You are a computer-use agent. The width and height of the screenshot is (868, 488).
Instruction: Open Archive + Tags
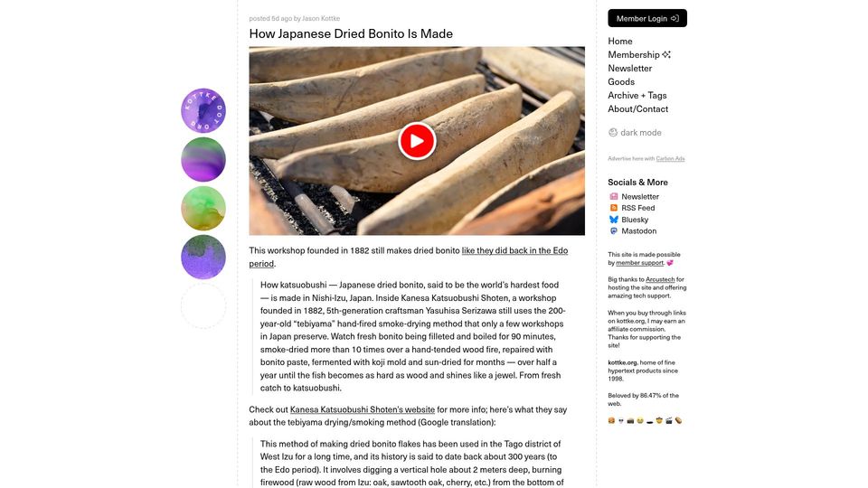click(x=637, y=95)
